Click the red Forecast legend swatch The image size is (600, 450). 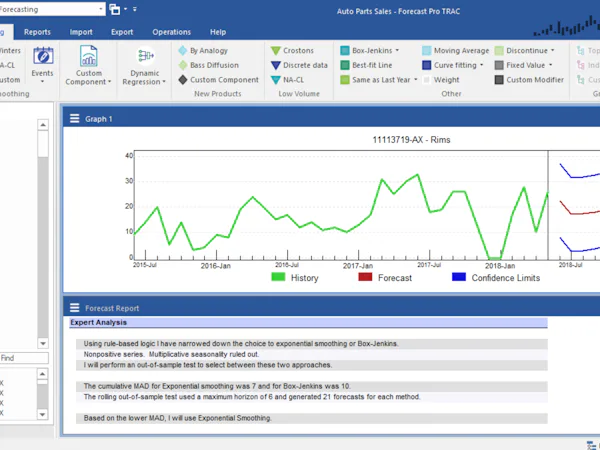[x=365, y=277]
